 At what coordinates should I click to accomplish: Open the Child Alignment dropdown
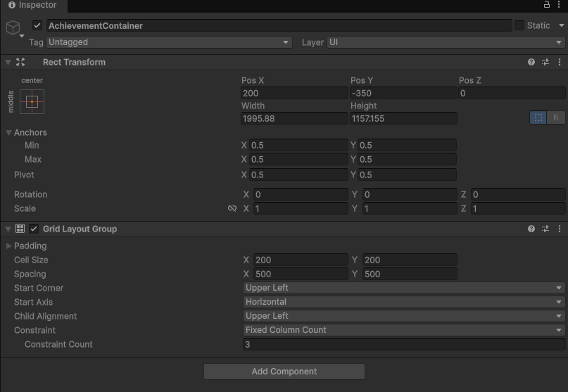tap(404, 316)
